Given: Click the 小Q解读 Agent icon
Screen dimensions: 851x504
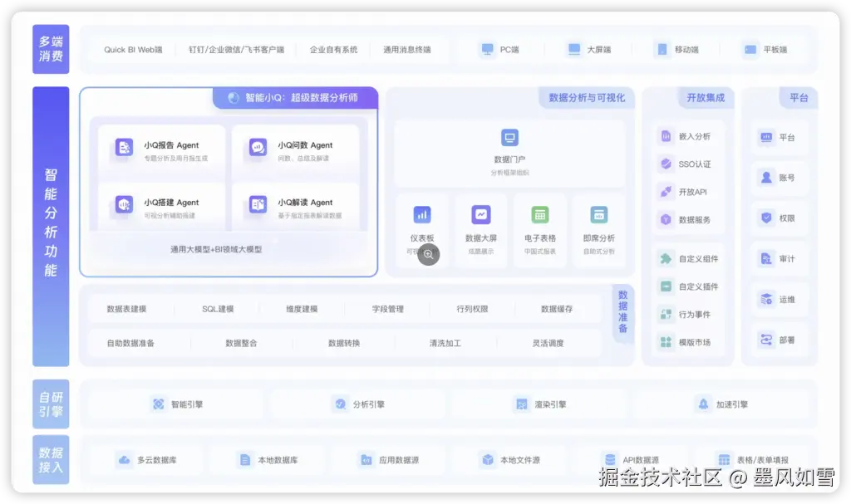Looking at the screenshot, I should (258, 204).
